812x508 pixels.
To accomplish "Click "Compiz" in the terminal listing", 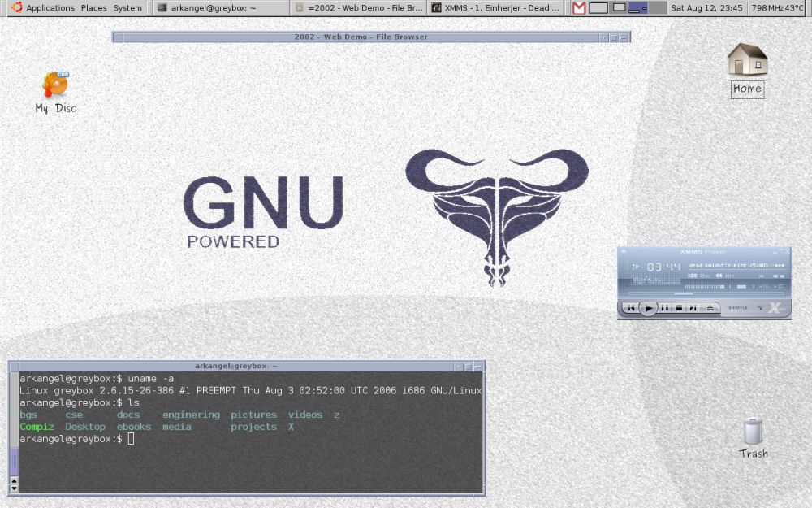I will 37,427.
